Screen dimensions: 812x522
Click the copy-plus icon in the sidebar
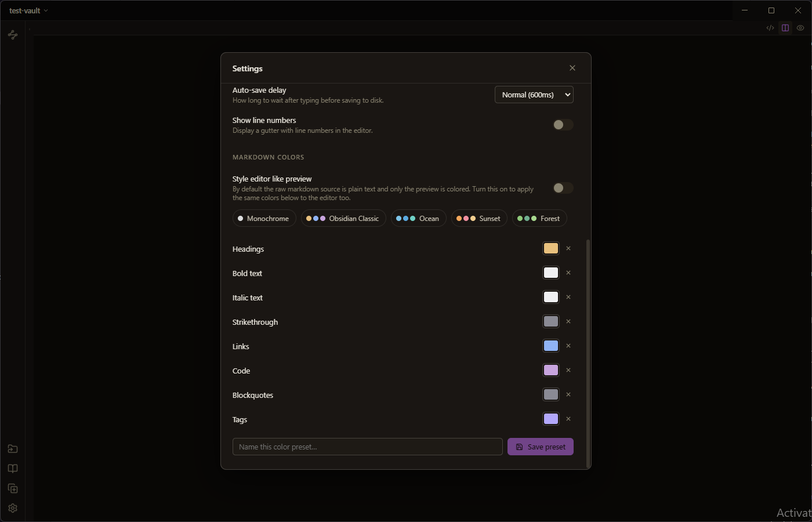[x=13, y=488]
